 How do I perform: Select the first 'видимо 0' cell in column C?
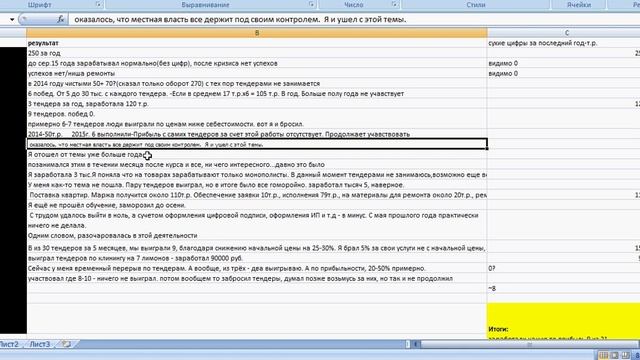click(x=564, y=63)
